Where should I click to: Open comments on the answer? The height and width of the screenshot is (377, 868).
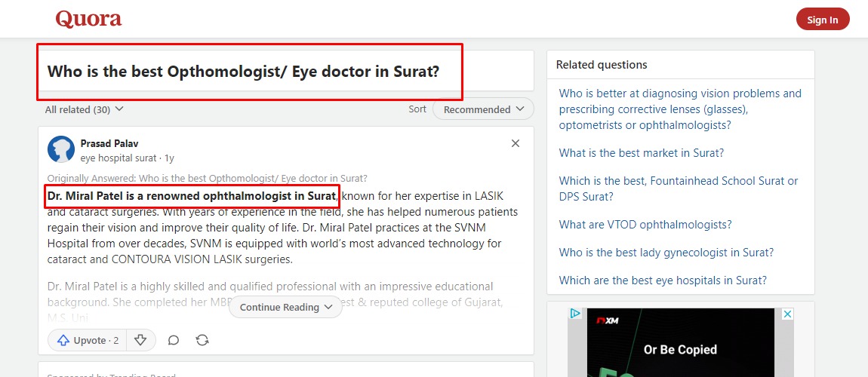click(x=174, y=340)
